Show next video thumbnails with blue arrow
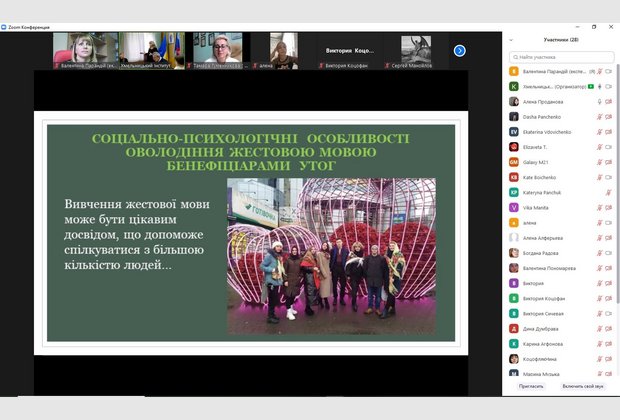This screenshot has height=420, width=620. coord(460,51)
